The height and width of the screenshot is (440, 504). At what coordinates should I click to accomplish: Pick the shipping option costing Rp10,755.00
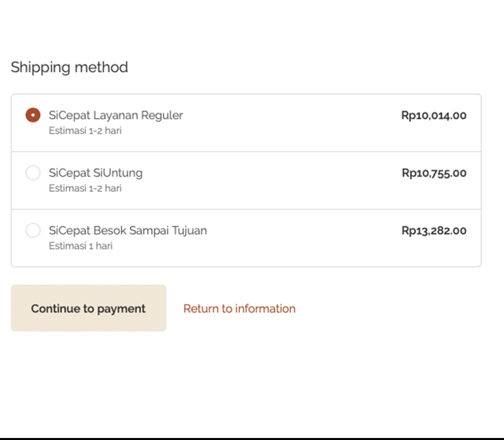click(33, 173)
